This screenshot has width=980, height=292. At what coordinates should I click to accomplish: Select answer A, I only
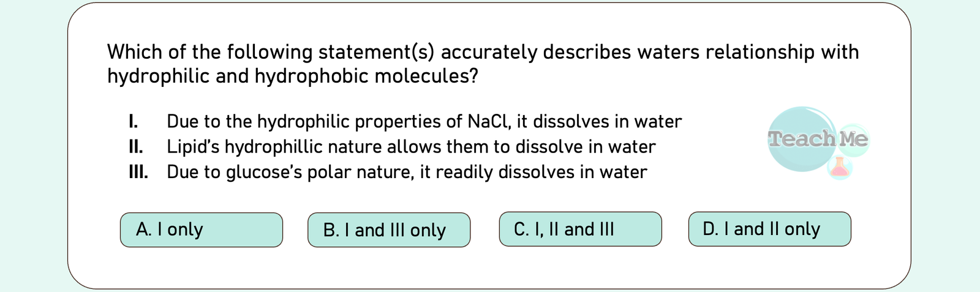point(201,230)
